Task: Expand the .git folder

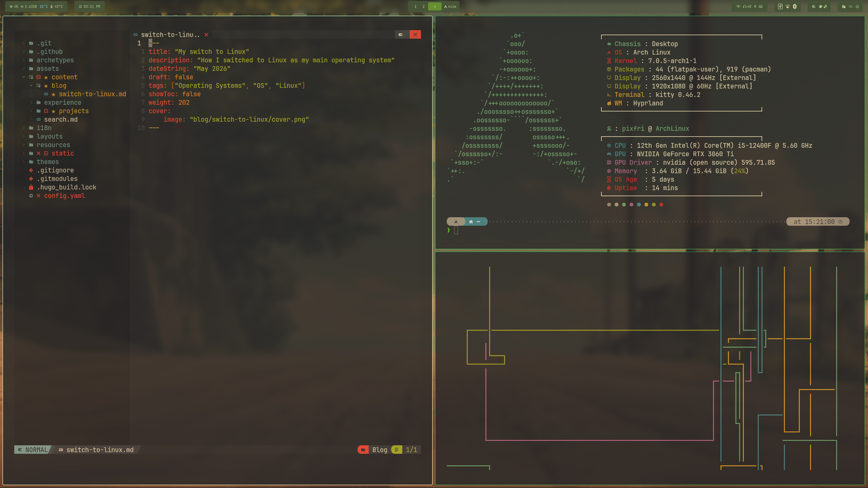Action: click(24, 43)
